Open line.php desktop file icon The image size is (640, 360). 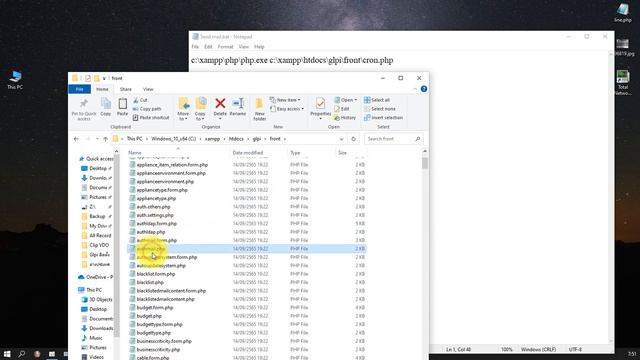[623, 12]
